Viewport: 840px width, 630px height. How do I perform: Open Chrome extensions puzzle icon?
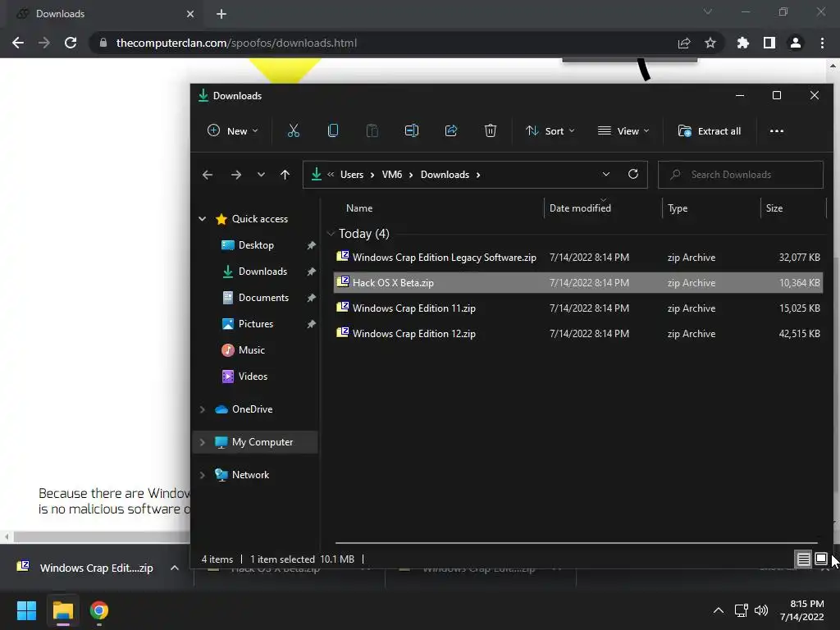click(x=742, y=43)
